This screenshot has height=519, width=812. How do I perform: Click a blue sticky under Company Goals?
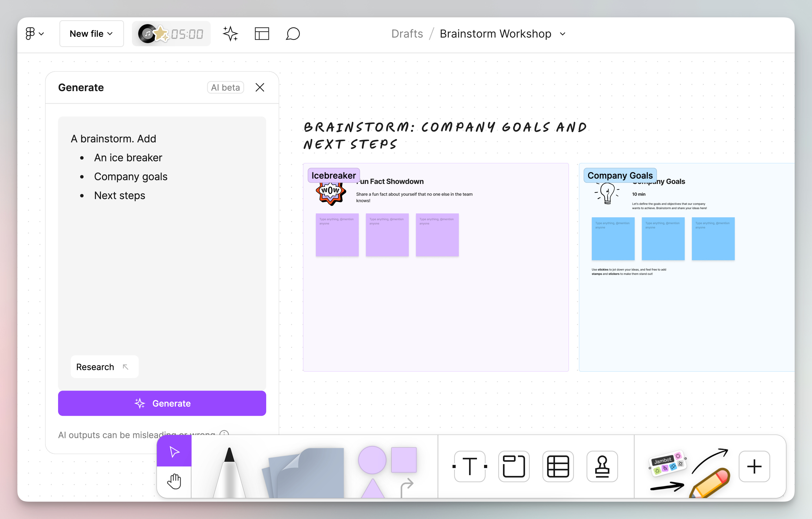[x=613, y=238]
